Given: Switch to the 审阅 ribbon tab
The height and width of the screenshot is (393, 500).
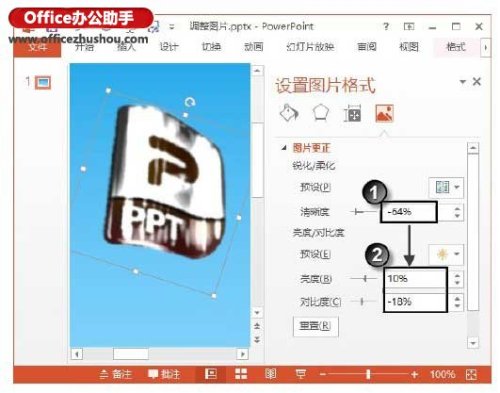Looking at the screenshot, I should coord(367,47).
